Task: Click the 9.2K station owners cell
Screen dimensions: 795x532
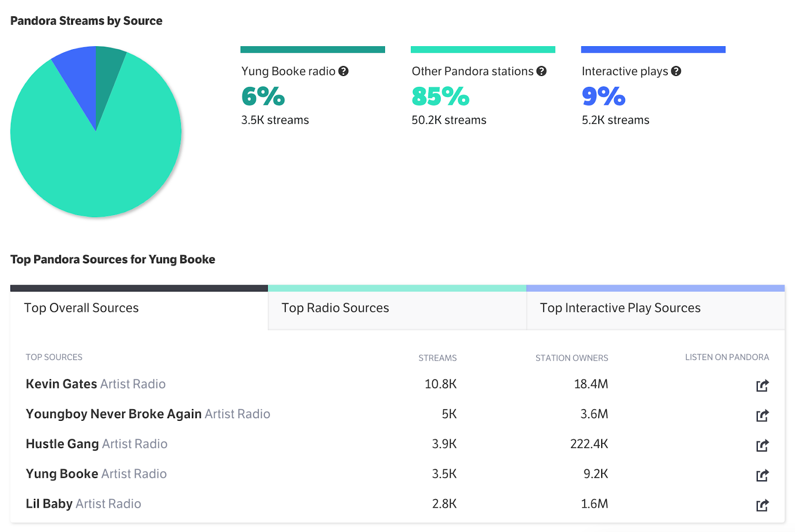Action: [x=596, y=473]
